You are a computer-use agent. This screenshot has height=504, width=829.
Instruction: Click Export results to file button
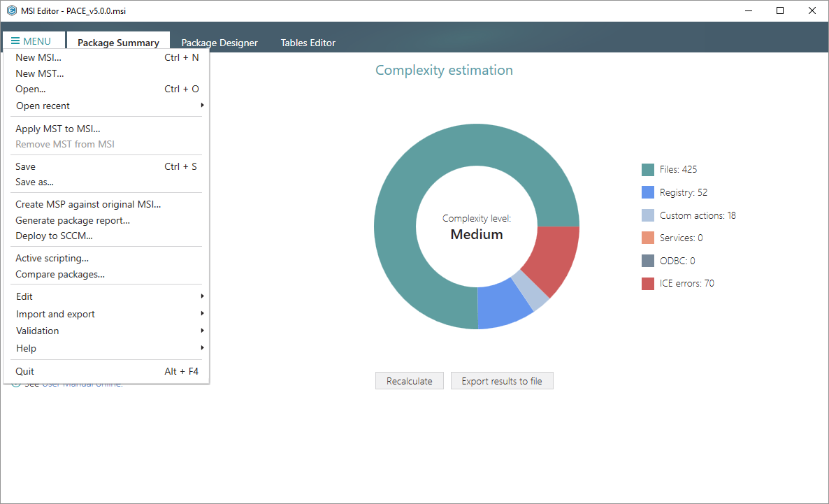click(x=502, y=381)
